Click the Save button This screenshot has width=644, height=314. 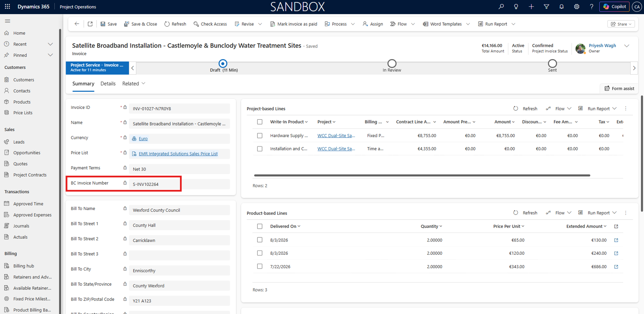click(109, 24)
